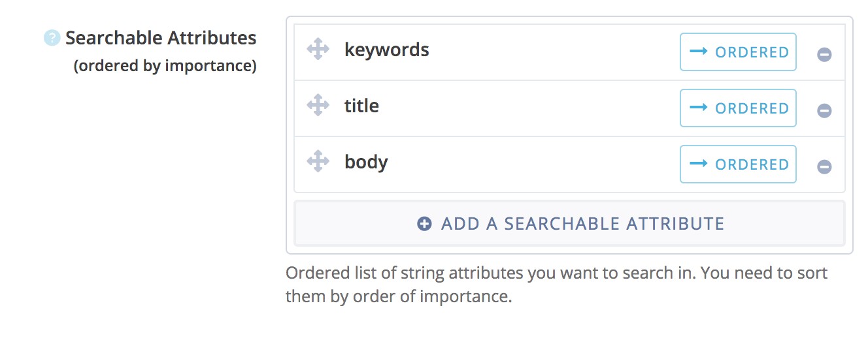
Task: Click the move handle icon for title
Action: (x=318, y=105)
